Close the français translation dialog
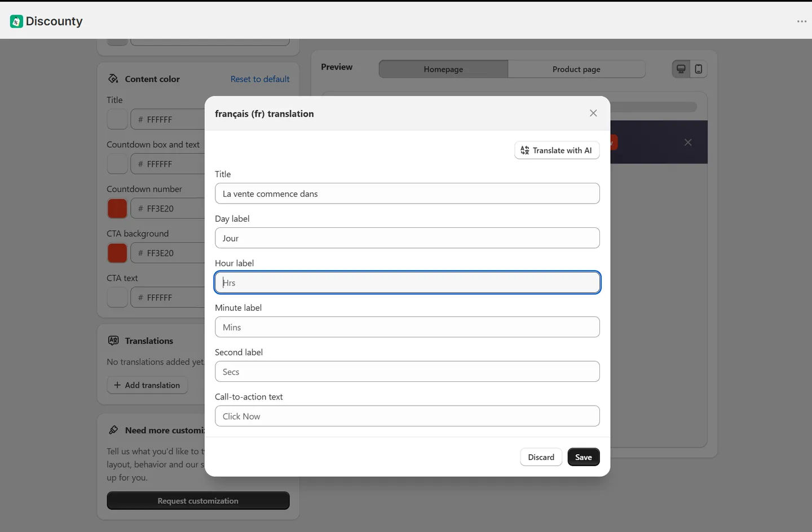Viewport: 812px width, 532px height. (x=593, y=113)
